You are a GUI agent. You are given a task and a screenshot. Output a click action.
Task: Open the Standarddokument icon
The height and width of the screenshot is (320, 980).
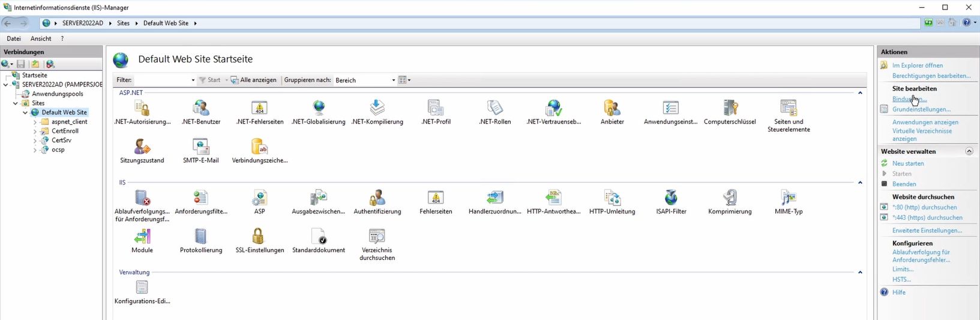(x=319, y=237)
